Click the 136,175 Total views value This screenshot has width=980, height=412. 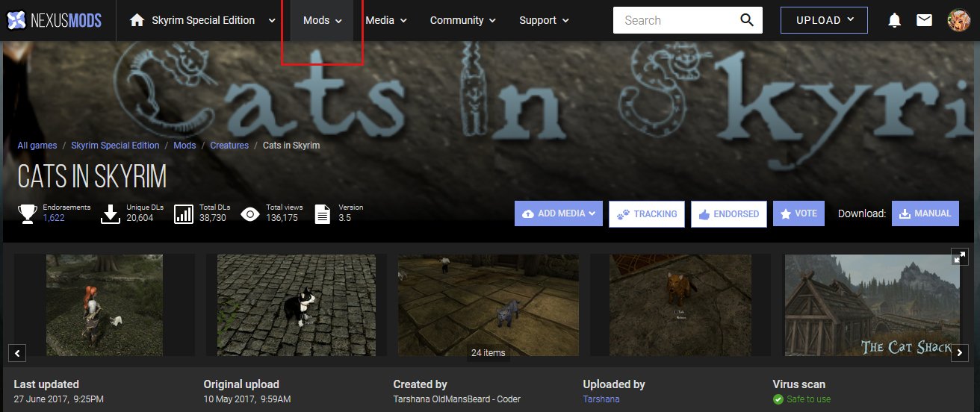coord(282,218)
